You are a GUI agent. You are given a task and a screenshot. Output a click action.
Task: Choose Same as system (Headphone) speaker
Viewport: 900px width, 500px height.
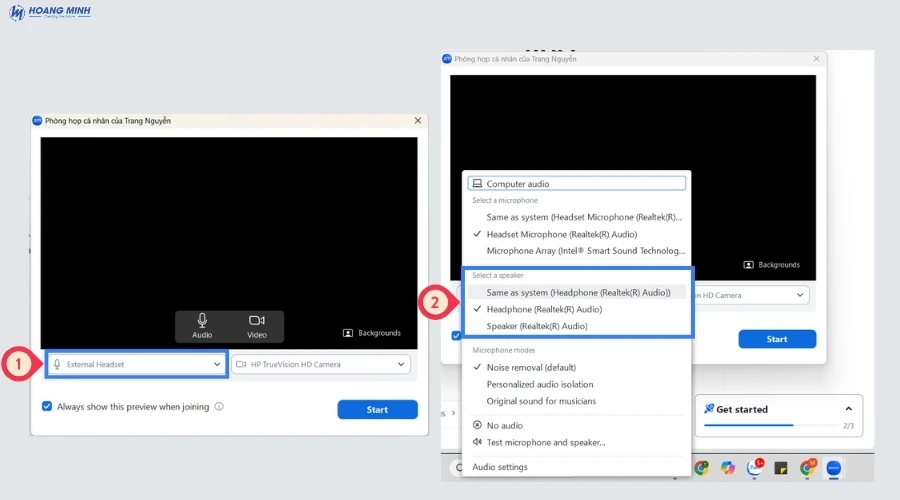[x=577, y=292]
